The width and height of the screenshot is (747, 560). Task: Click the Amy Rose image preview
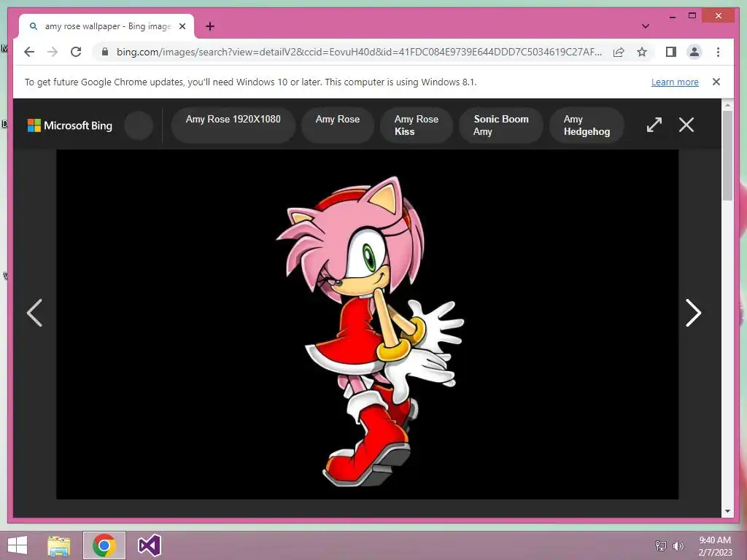pyautogui.click(x=368, y=324)
